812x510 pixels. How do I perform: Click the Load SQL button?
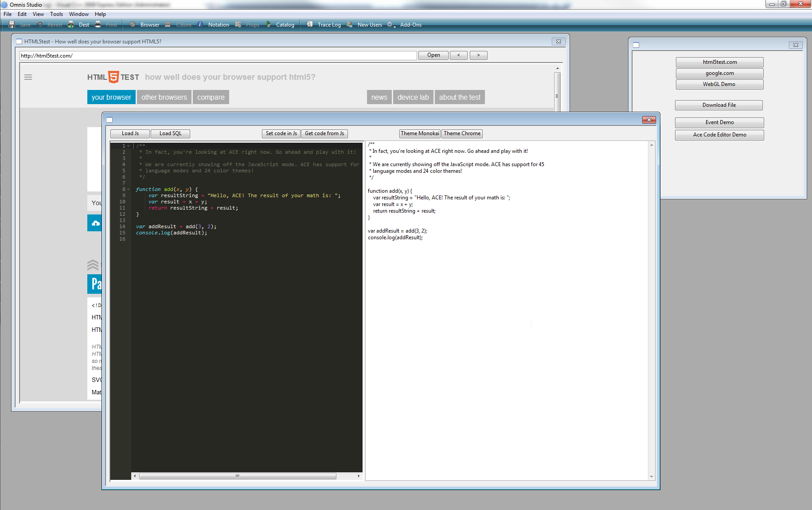pyautogui.click(x=170, y=133)
